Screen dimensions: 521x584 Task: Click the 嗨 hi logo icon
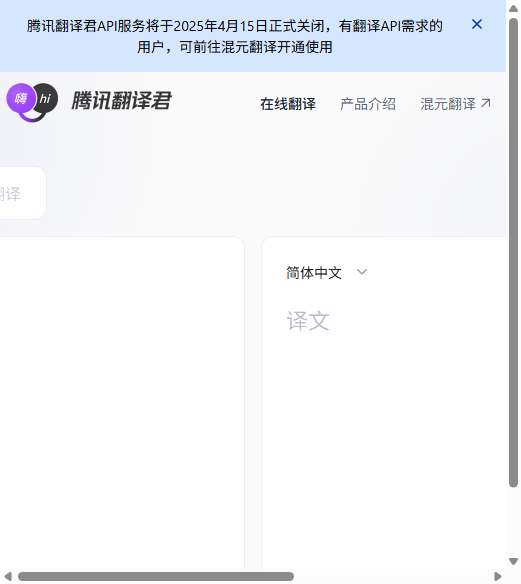coord(32,102)
